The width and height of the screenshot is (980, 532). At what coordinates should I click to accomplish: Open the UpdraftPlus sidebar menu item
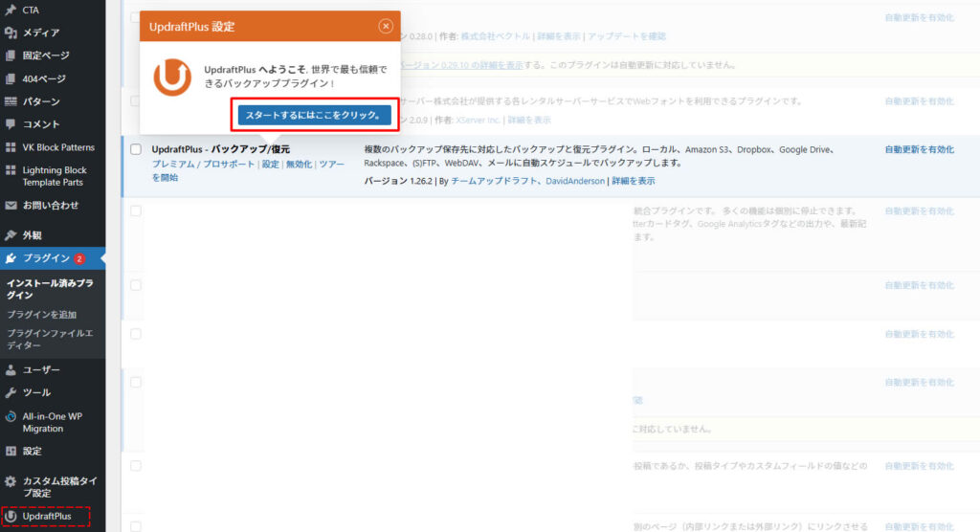click(x=47, y=516)
